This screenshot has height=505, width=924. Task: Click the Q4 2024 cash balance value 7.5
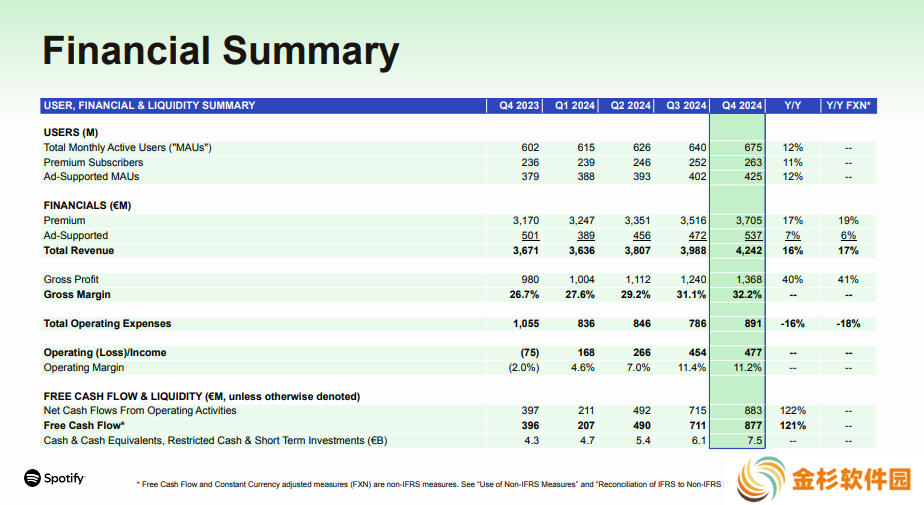tap(755, 440)
